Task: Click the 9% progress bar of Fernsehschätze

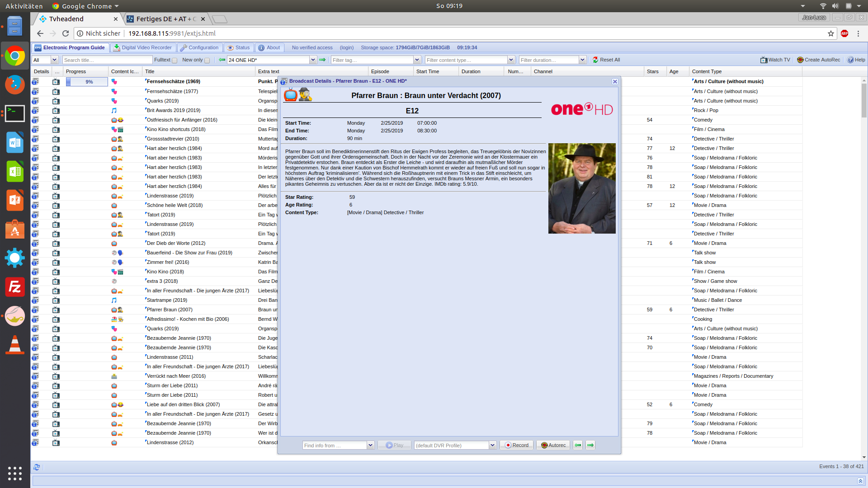Action: coord(87,82)
